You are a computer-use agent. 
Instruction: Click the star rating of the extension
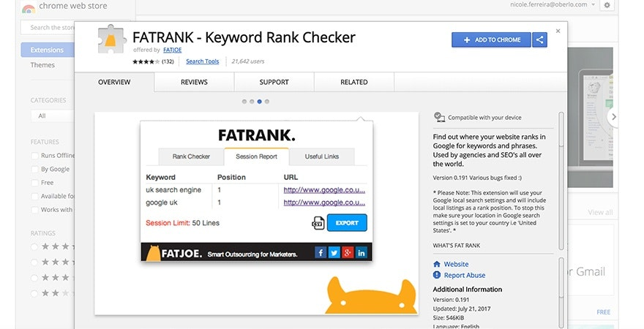(x=146, y=61)
